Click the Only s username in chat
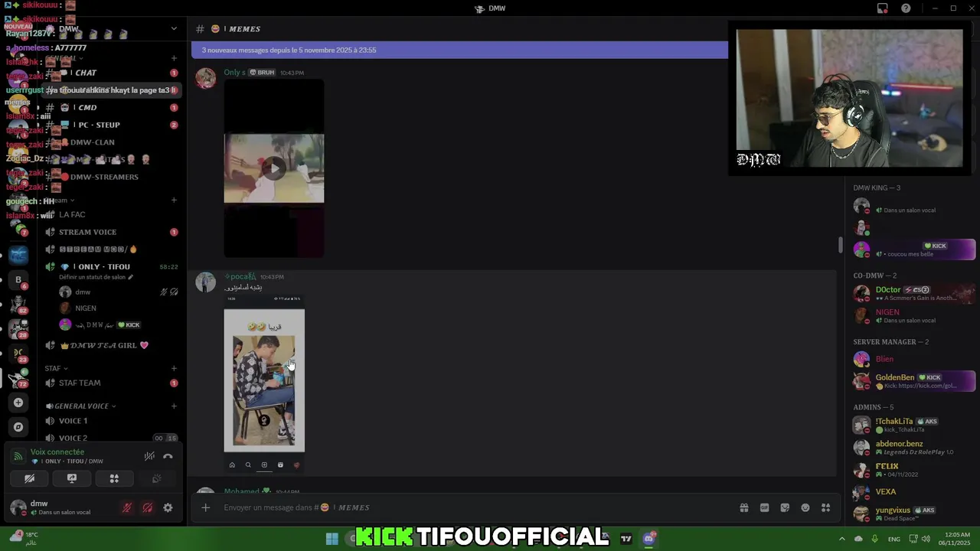Screen dimensions: 980x551 (234, 73)
